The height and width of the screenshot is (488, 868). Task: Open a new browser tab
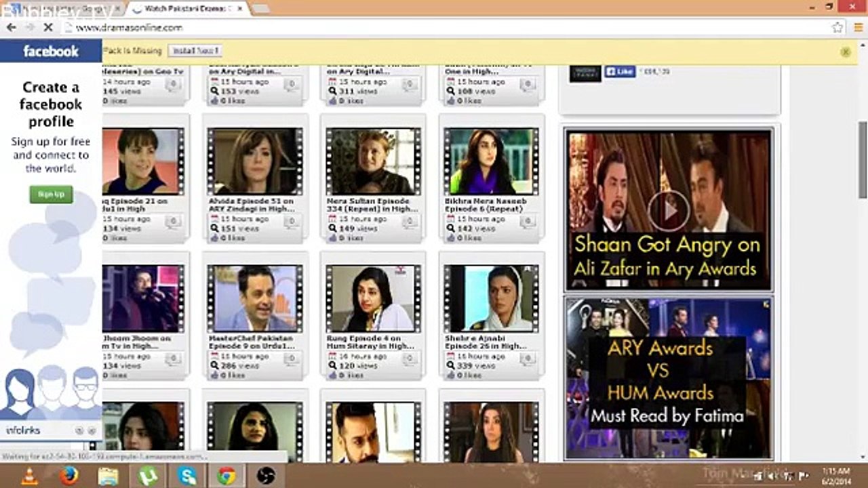coord(261,8)
